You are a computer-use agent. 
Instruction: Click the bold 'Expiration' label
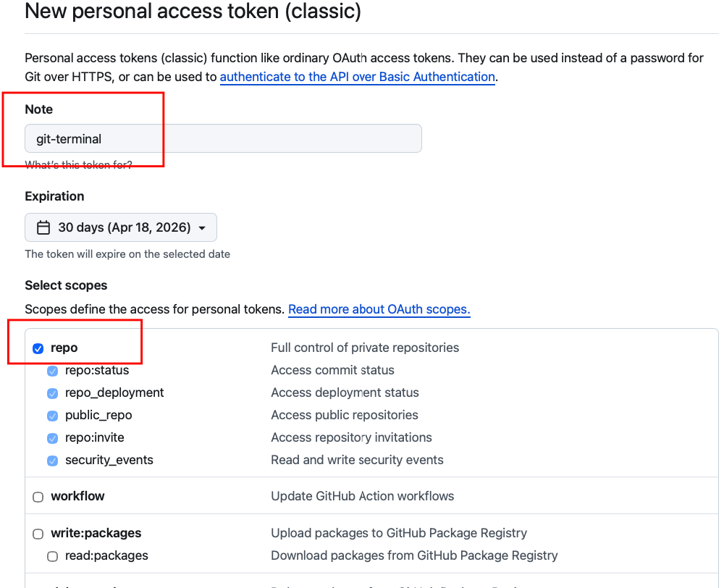[x=54, y=196]
